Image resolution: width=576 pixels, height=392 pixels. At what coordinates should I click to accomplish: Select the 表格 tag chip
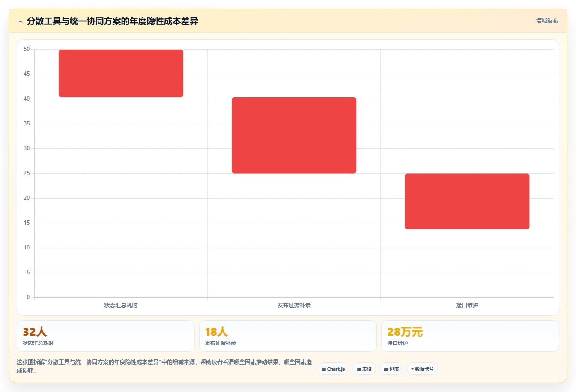tap(364, 369)
